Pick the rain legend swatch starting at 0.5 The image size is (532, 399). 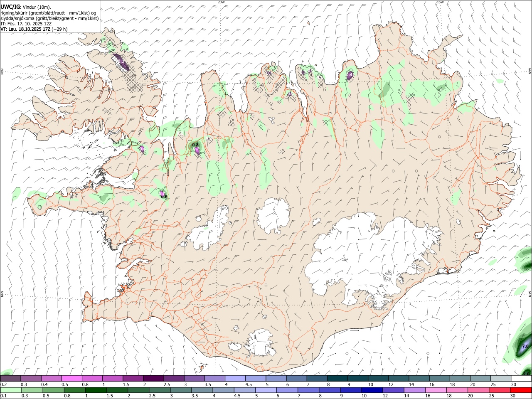tap(53, 390)
